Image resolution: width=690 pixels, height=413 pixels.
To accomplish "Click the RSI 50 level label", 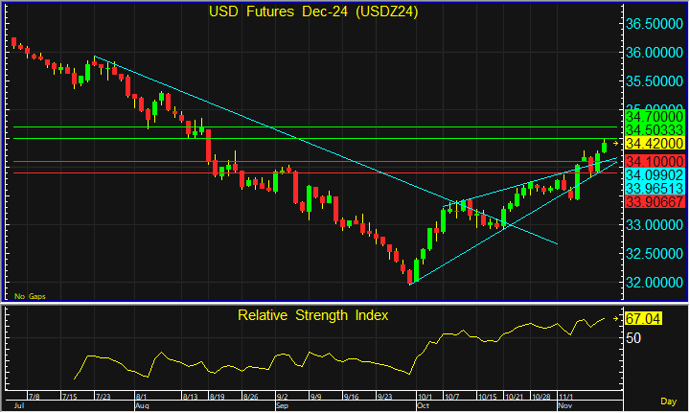I will point(633,338).
